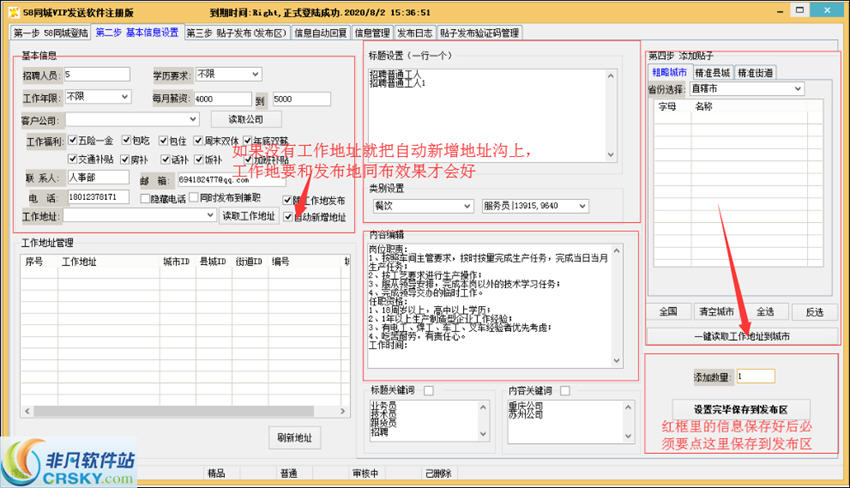This screenshot has width=850, height=488.
Task: Click the 联系人 field showing 人事部
Action: pos(98,177)
